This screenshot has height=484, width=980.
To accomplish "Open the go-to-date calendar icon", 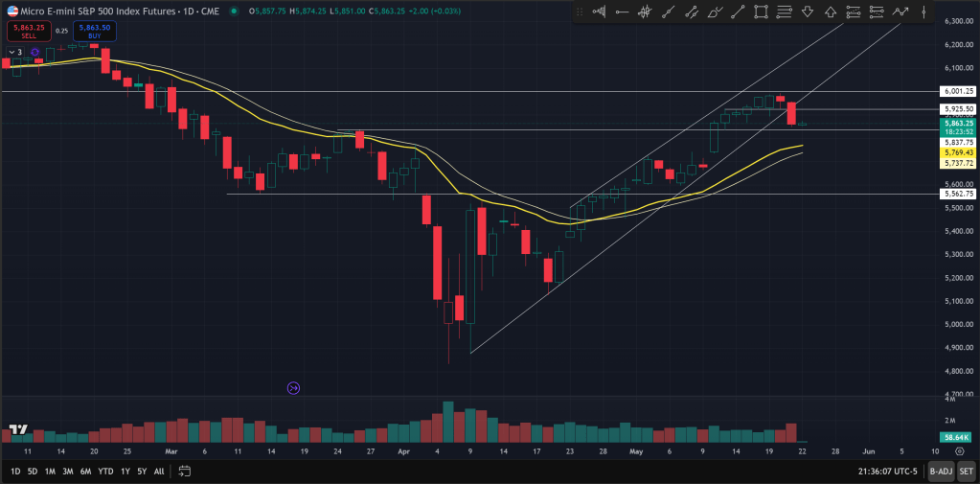I will click(x=185, y=472).
